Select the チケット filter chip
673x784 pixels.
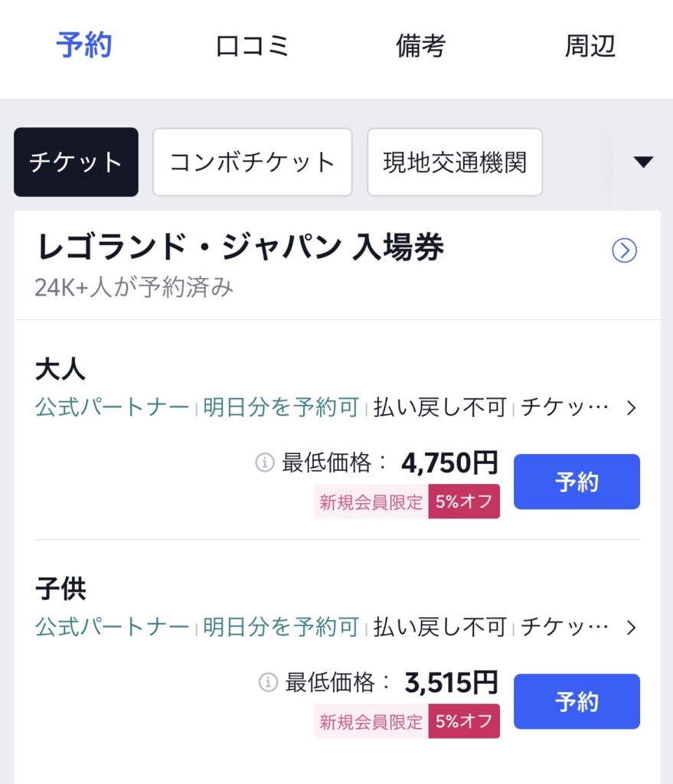tap(76, 162)
